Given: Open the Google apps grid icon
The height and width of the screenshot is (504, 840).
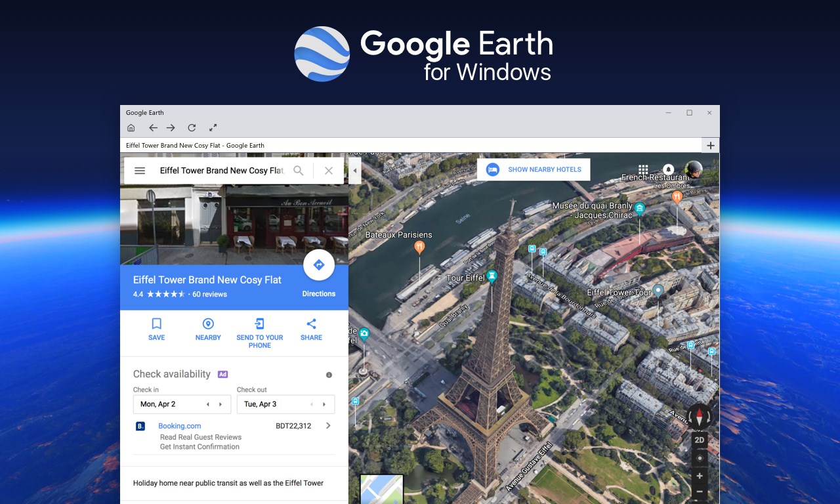Looking at the screenshot, I should 643,170.
